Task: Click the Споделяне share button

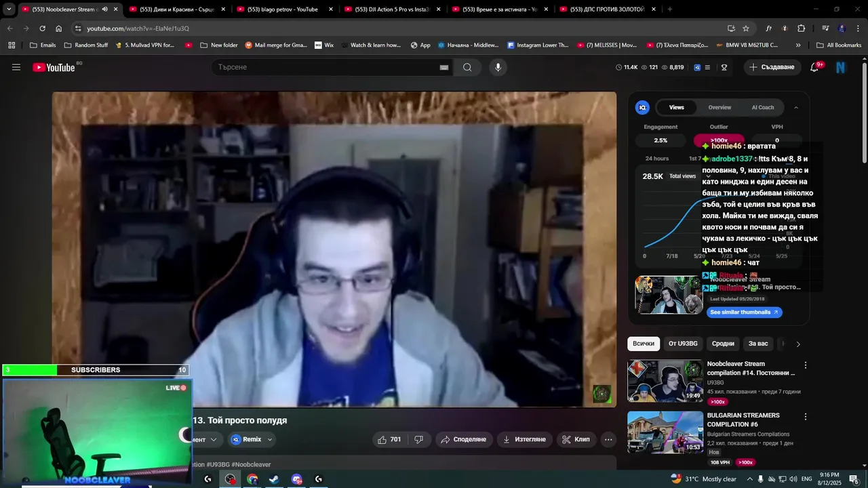Action: pyautogui.click(x=463, y=439)
